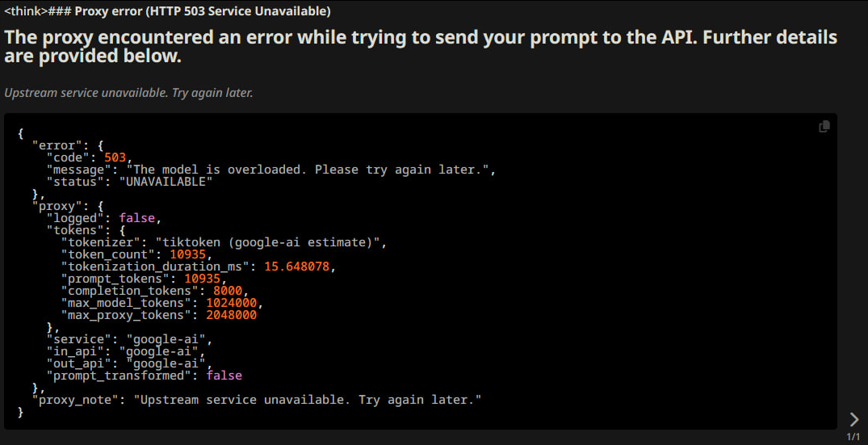Click the "UNAVAILABLE" status value
This screenshot has width=868, height=445.
pos(166,182)
